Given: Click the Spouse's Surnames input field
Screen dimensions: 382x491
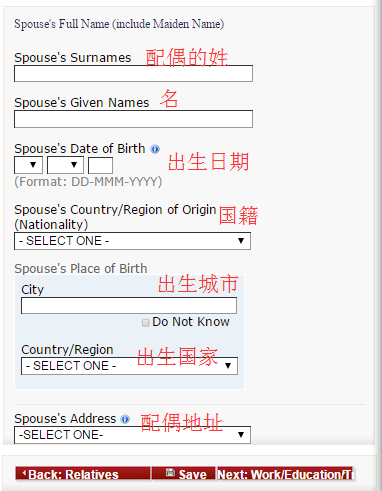Looking at the screenshot, I should coord(133,73).
